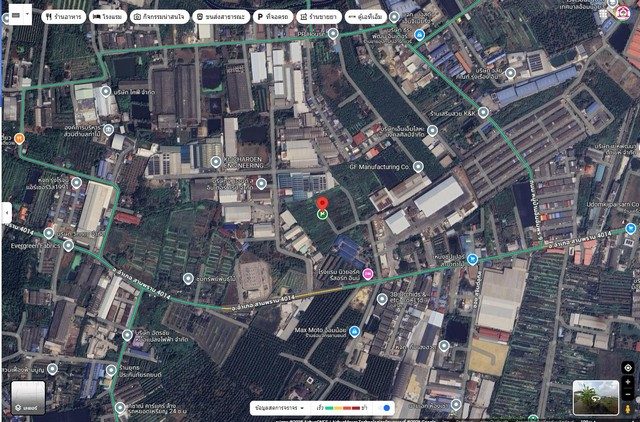Expand the collapsed side panel arrow
Viewport: 640px width, 422px height.
coord(6,212)
